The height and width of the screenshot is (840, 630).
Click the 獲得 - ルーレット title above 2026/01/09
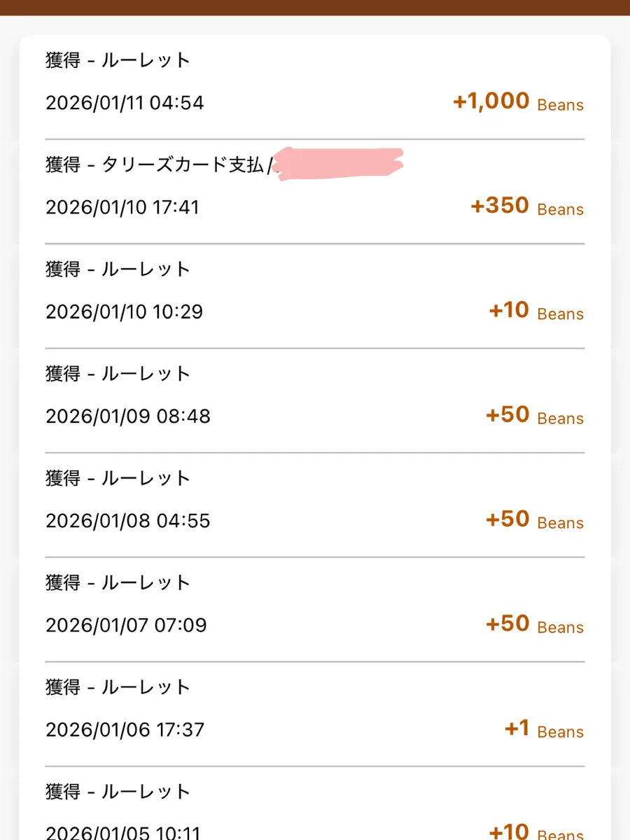(x=118, y=374)
